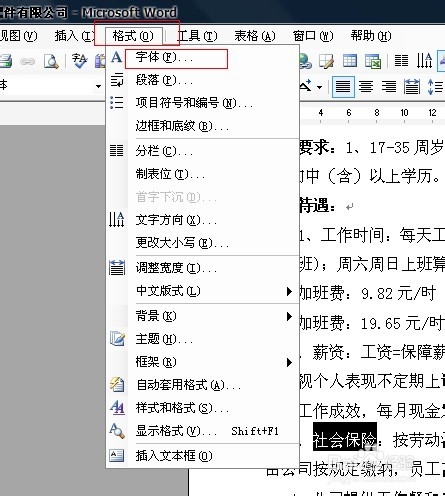
Task: Click the Insert Hyperlink globe icon
Action: pyautogui.click(x=305, y=61)
